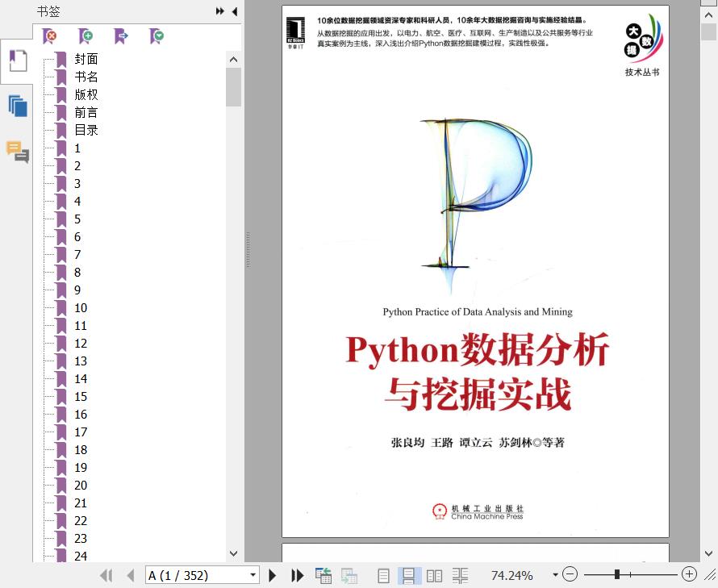Image resolution: width=718 pixels, height=588 pixels.
Task: Click the zoom out minus button
Action: tap(570, 574)
